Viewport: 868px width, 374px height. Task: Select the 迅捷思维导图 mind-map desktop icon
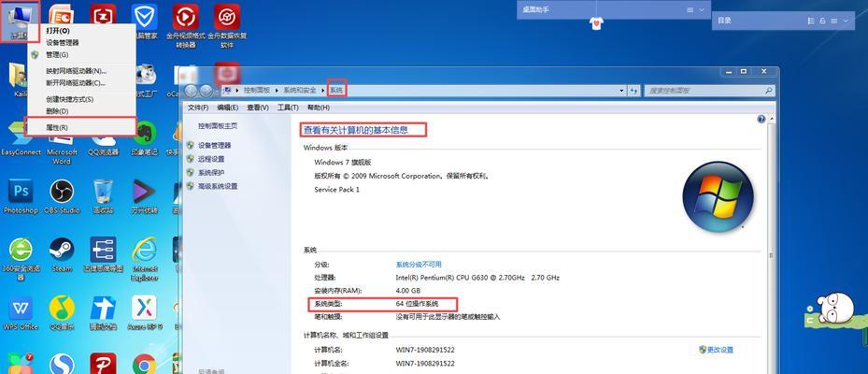coord(103,254)
